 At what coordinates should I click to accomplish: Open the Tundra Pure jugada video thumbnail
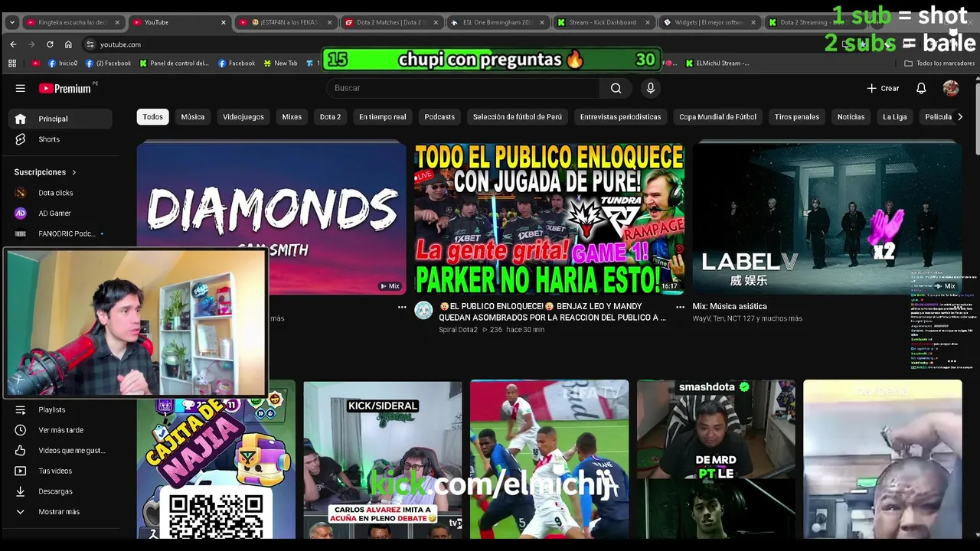[x=549, y=217]
